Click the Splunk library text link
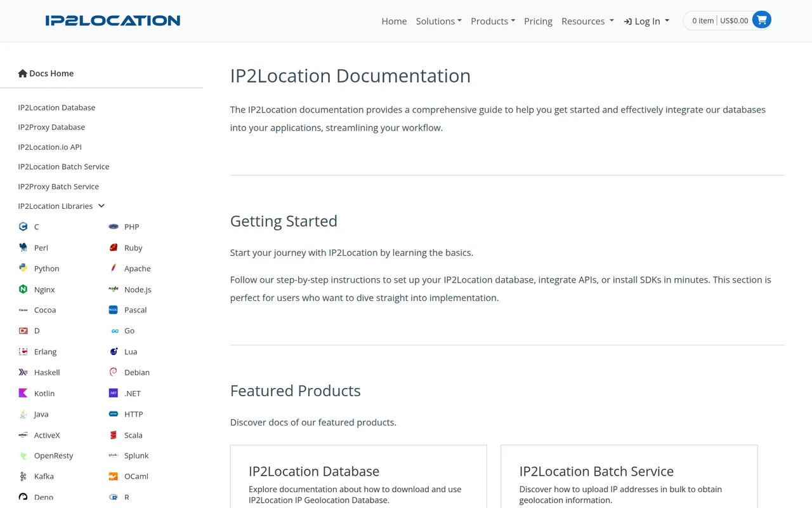812x508 pixels. point(136,456)
